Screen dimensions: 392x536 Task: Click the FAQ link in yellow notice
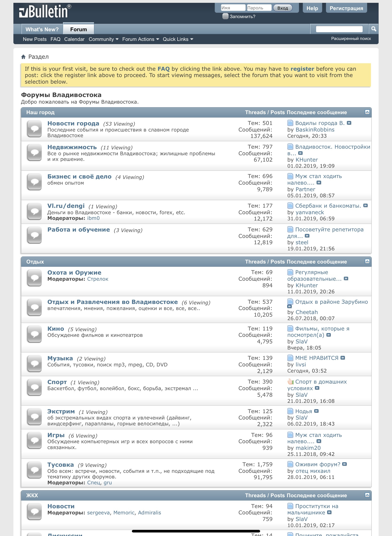pos(164,69)
